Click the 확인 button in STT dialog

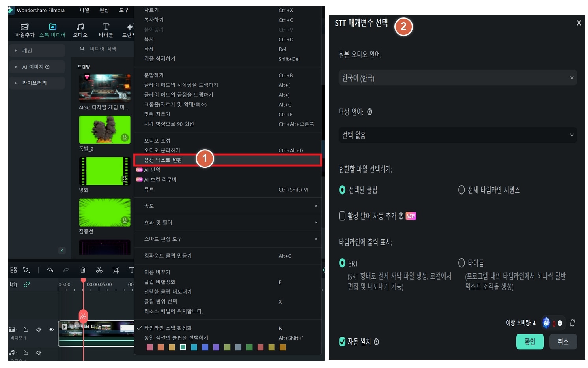pos(530,342)
